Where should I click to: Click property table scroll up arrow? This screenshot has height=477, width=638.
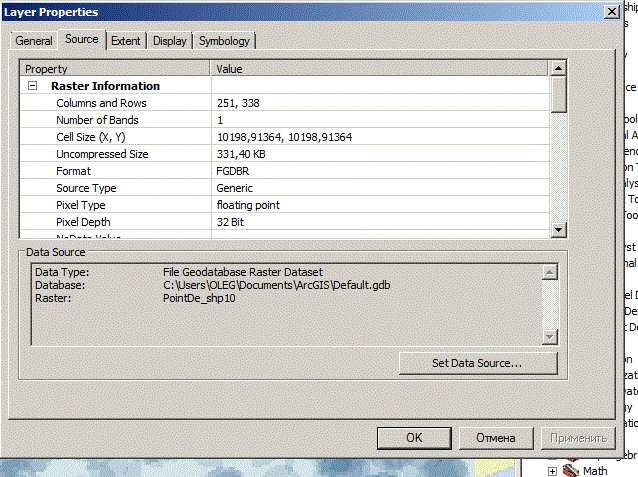558,68
